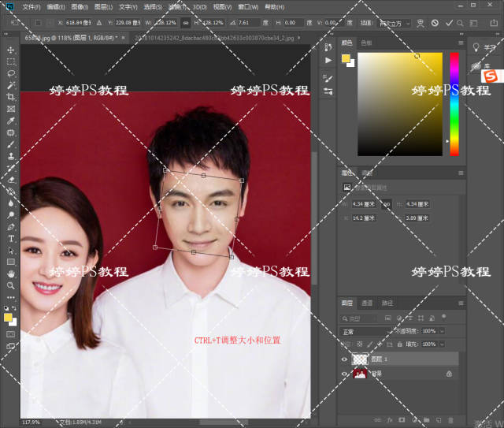The image size is (504, 428).
Task: Click the create new group folder button
Action: 426,420
